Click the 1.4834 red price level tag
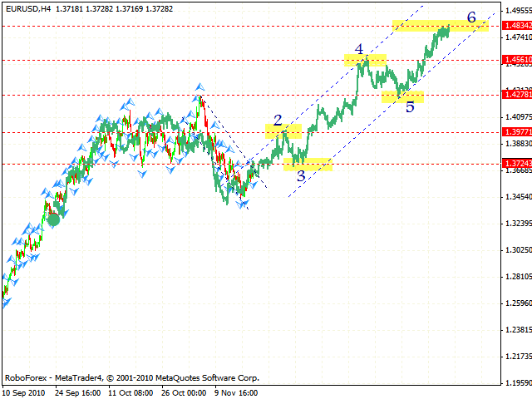Viewport: 532px width, 399px height. [516, 27]
